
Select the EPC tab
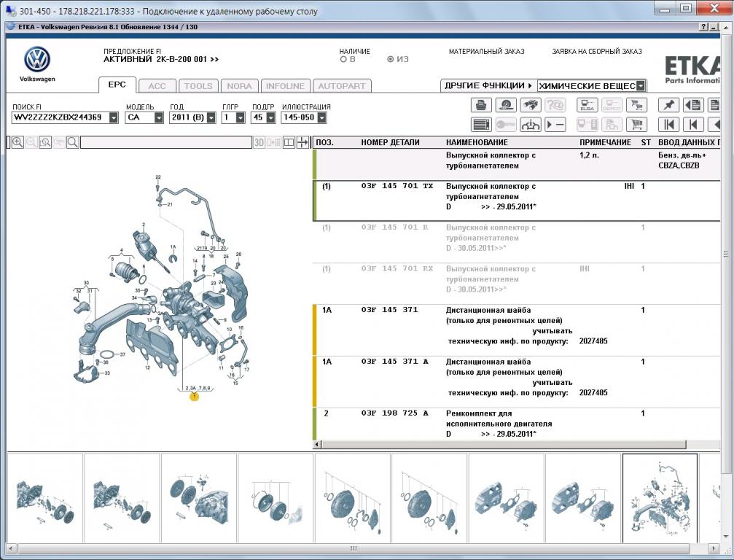pyautogui.click(x=117, y=85)
